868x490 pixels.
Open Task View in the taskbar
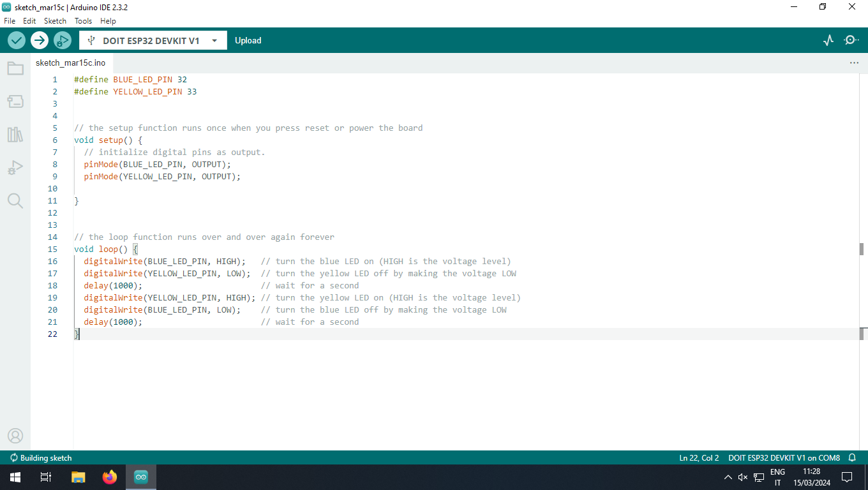click(x=46, y=477)
